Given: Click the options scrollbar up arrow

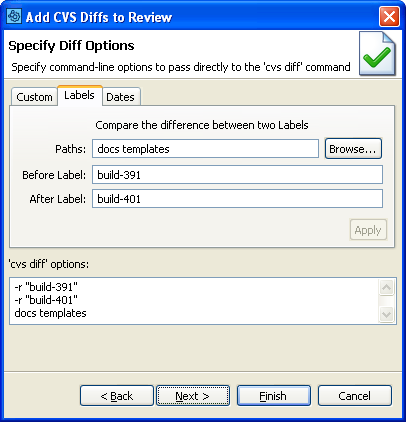Looking at the screenshot, I should (387, 287).
